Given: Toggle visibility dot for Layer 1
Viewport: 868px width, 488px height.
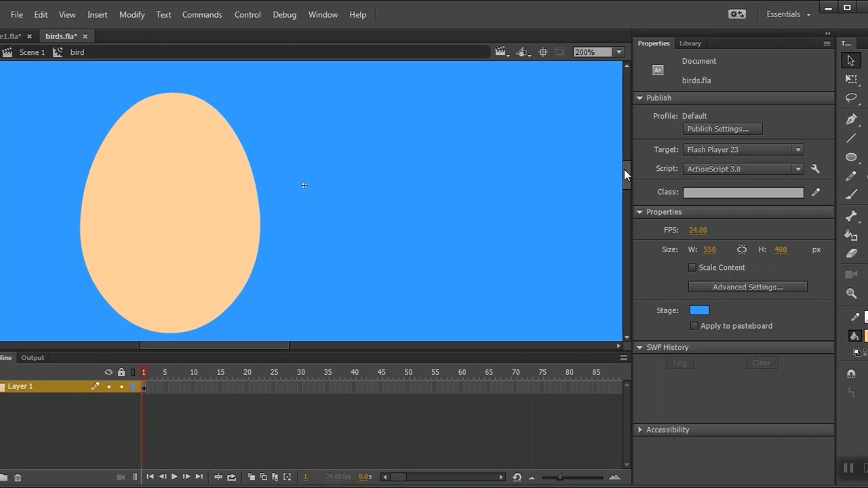Looking at the screenshot, I should pos(108,386).
